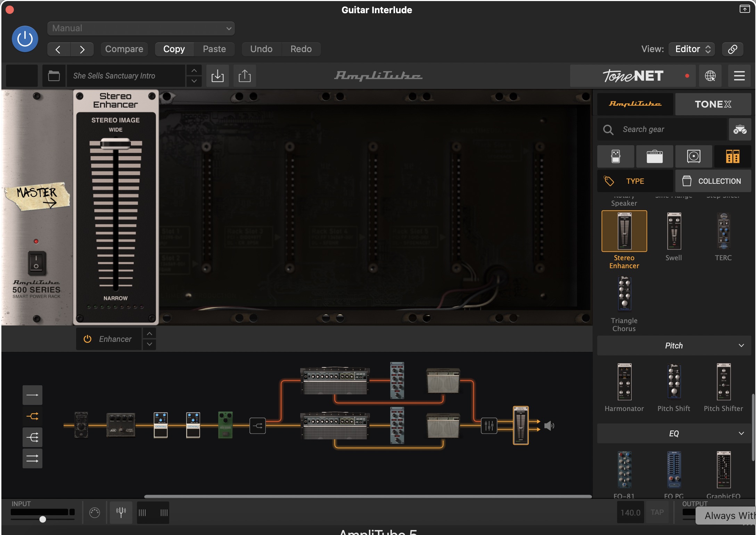Adjust the INPUT level slider knob
The height and width of the screenshot is (535, 756).
coord(42,519)
